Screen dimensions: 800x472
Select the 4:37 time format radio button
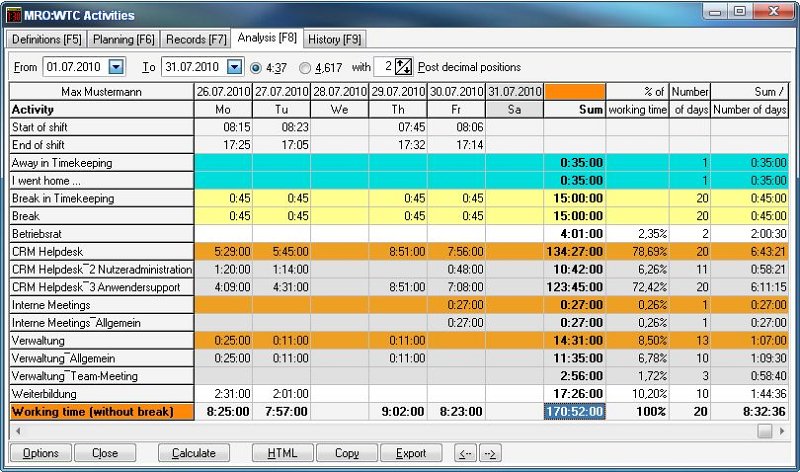[256, 68]
